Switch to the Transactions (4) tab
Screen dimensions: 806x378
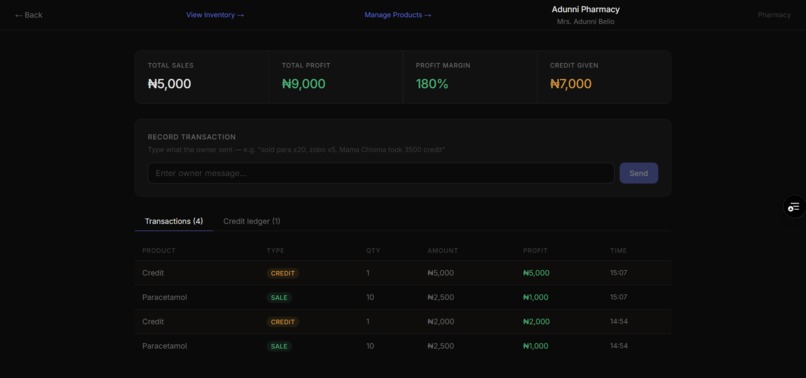174,221
